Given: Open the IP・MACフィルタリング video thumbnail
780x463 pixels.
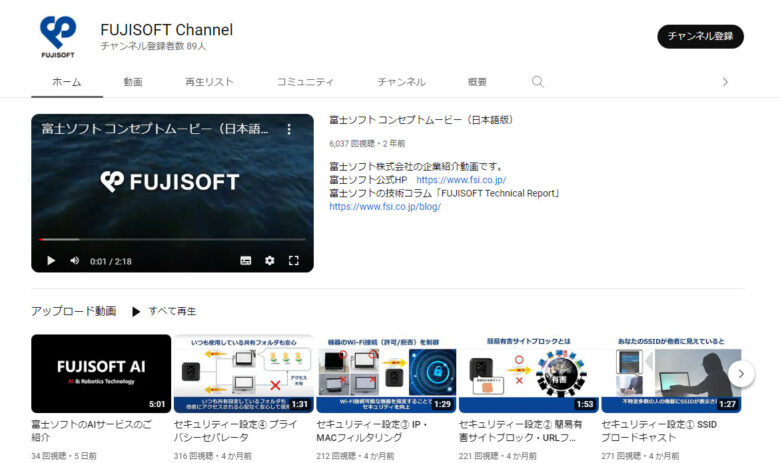Looking at the screenshot, I should (x=387, y=373).
